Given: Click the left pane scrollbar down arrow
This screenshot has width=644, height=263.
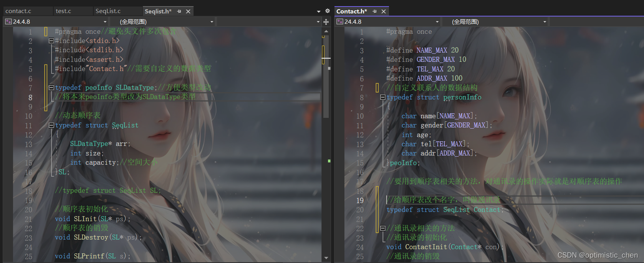Looking at the screenshot, I should pos(326,258).
